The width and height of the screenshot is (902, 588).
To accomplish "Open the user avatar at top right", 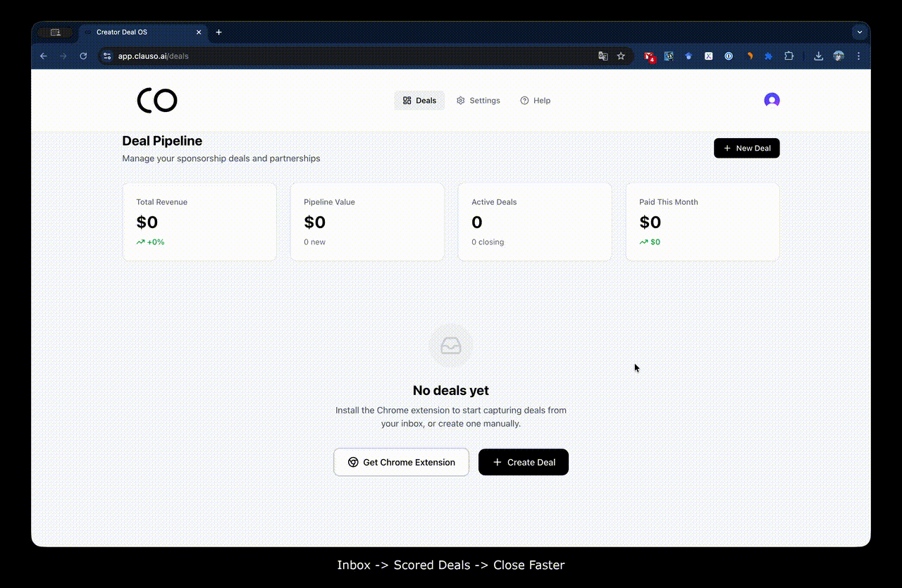I will (772, 100).
